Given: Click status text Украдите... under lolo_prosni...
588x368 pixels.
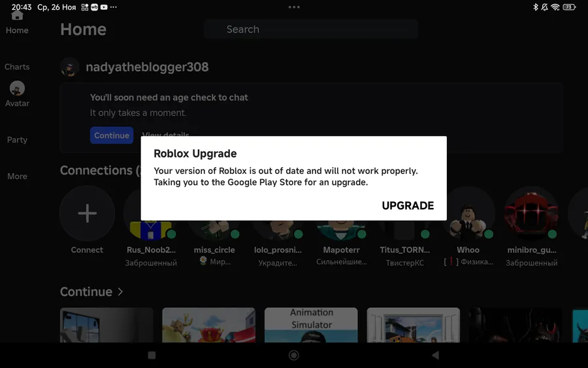Looking at the screenshot, I should [x=278, y=263].
